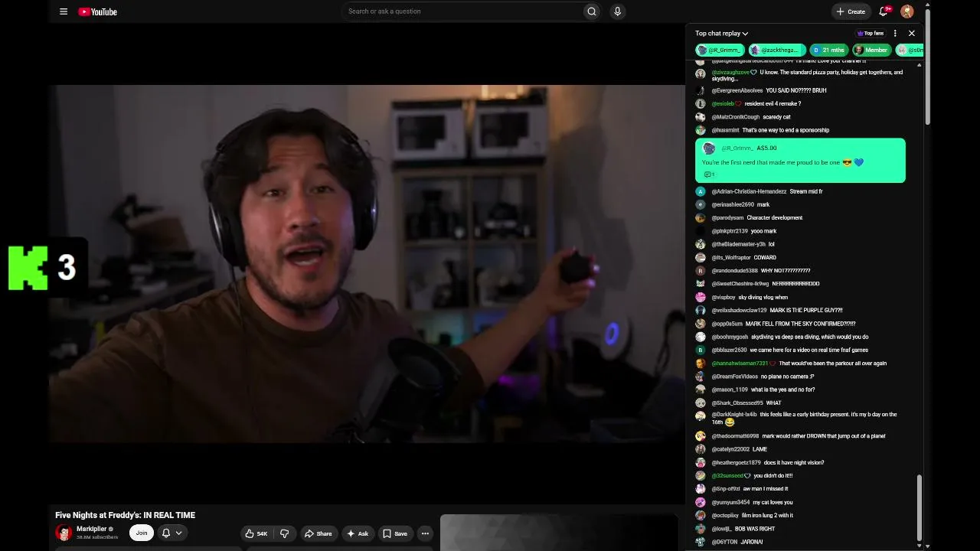Click @pinkptrr2139 chat author name
Screen dimensions: 980x551
tap(730, 231)
